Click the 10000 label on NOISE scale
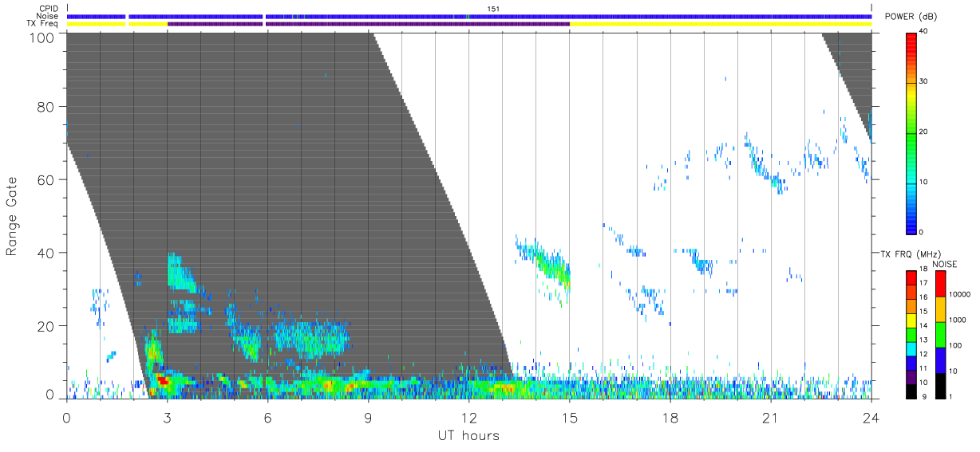 pos(960,295)
